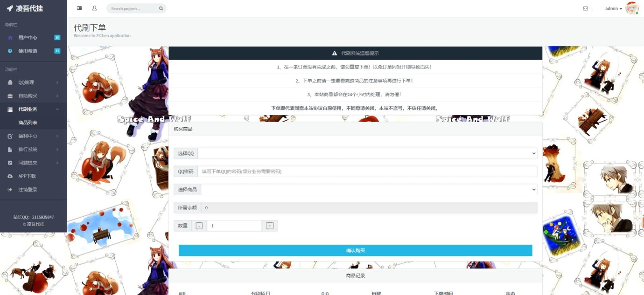Click the cloud icon beside APP下载
The width and height of the screenshot is (644, 295).
[x=10, y=176]
